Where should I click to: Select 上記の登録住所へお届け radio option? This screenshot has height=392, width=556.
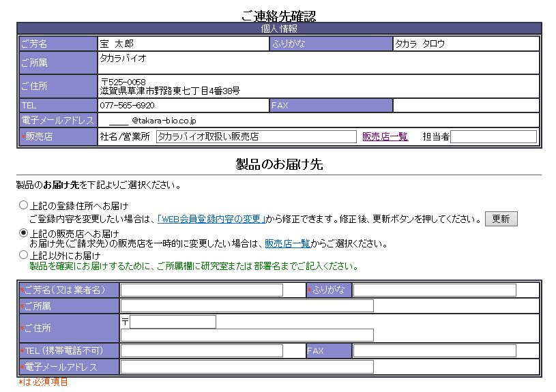point(23,205)
